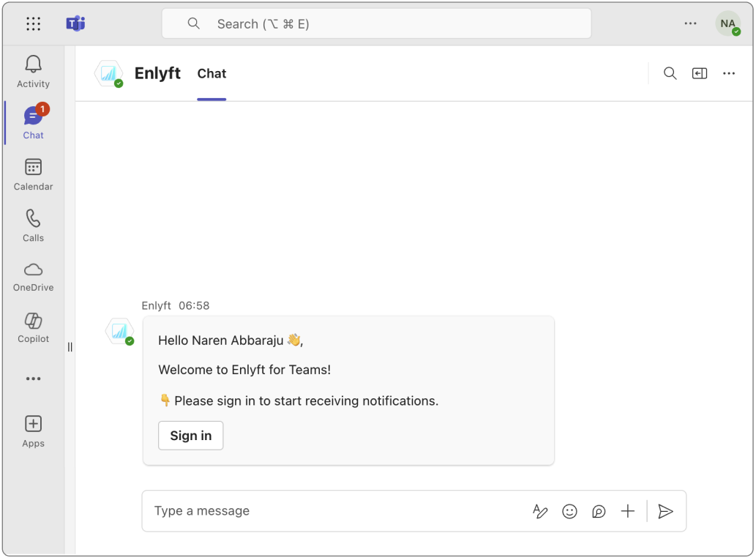Screen dimensions: 756x558
Task: Open chat details side panel
Action: coord(699,73)
